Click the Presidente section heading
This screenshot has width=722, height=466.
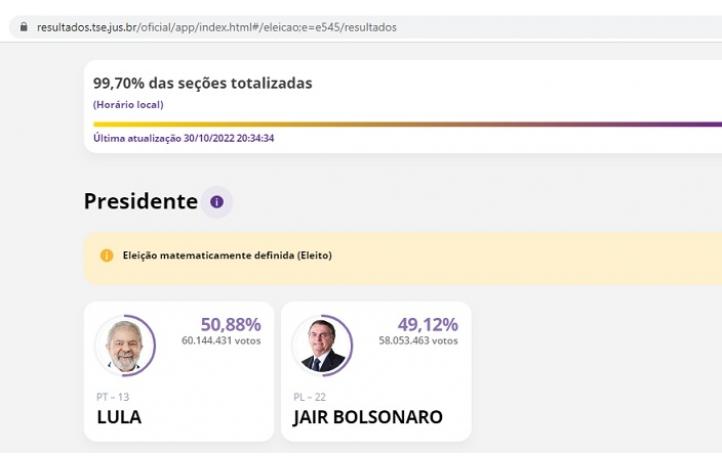point(140,202)
